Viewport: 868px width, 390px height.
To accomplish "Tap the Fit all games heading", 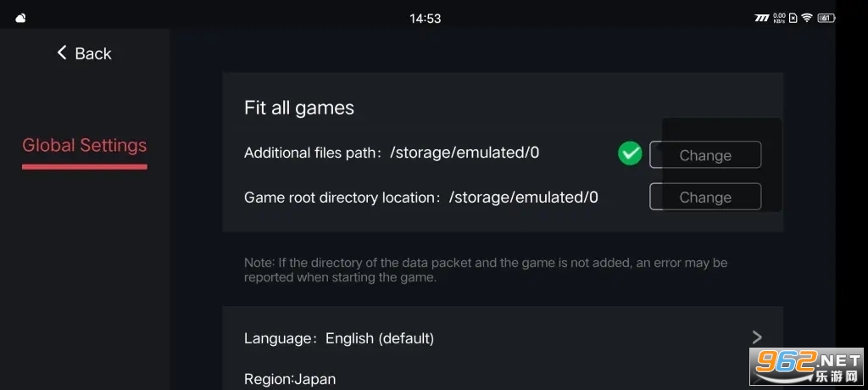I will (x=299, y=108).
